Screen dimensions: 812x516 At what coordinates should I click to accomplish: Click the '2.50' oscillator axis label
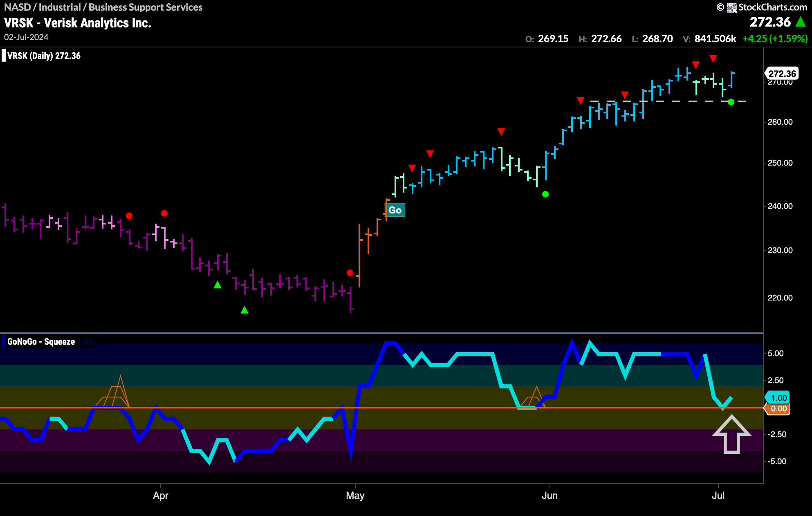(776, 380)
